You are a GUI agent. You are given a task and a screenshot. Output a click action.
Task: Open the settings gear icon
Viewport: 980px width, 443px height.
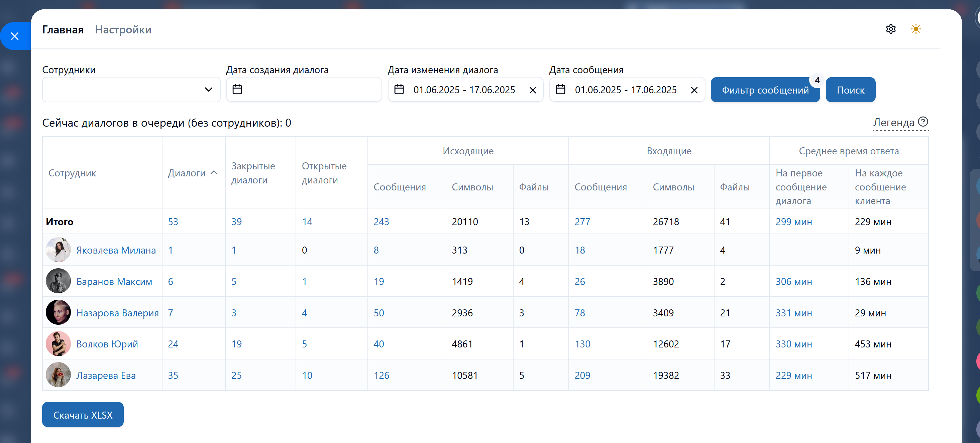pyautogui.click(x=890, y=29)
